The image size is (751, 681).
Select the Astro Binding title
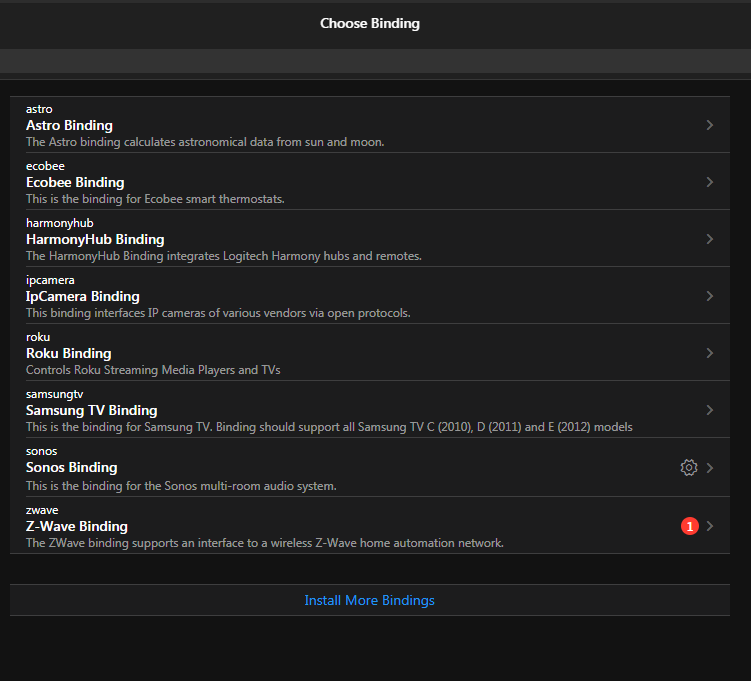pos(69,126)
